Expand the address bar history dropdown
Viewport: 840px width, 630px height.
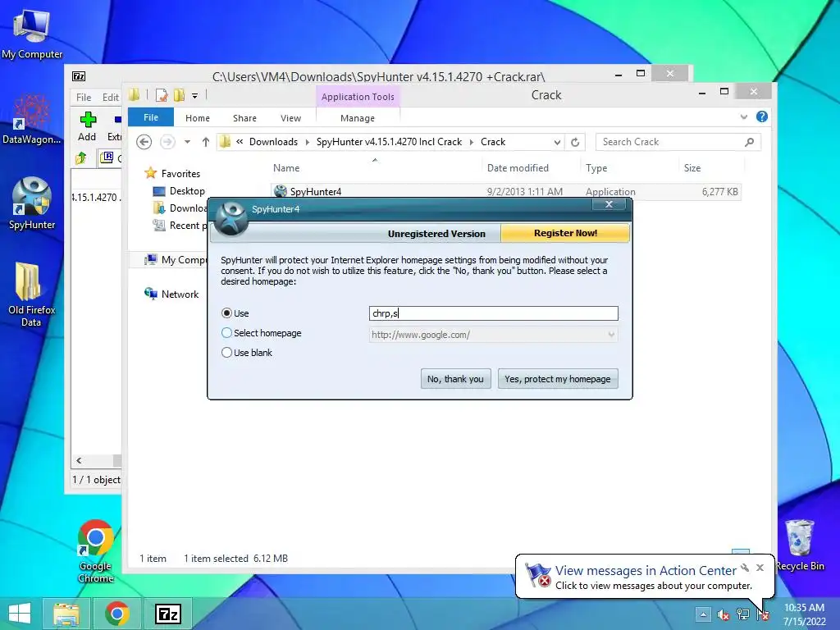pyautogui.click(x=557, y=142)
